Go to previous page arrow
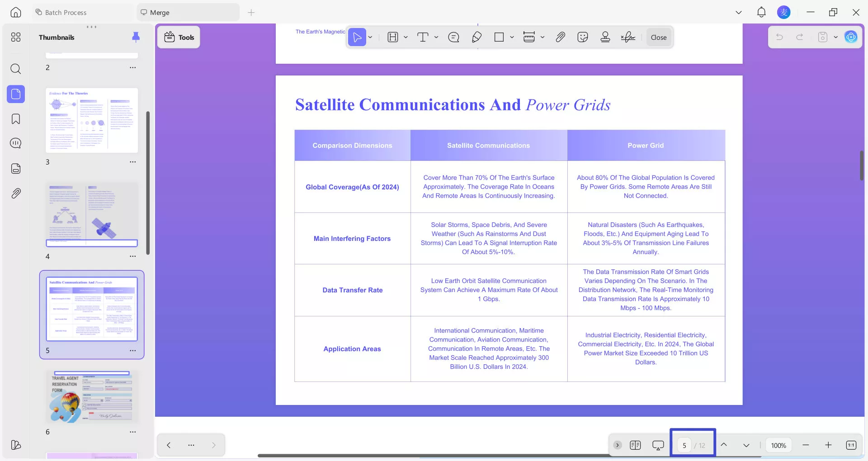Image resolution: width=868 pixels, height=461 pixels. click(x=724, y=445)
